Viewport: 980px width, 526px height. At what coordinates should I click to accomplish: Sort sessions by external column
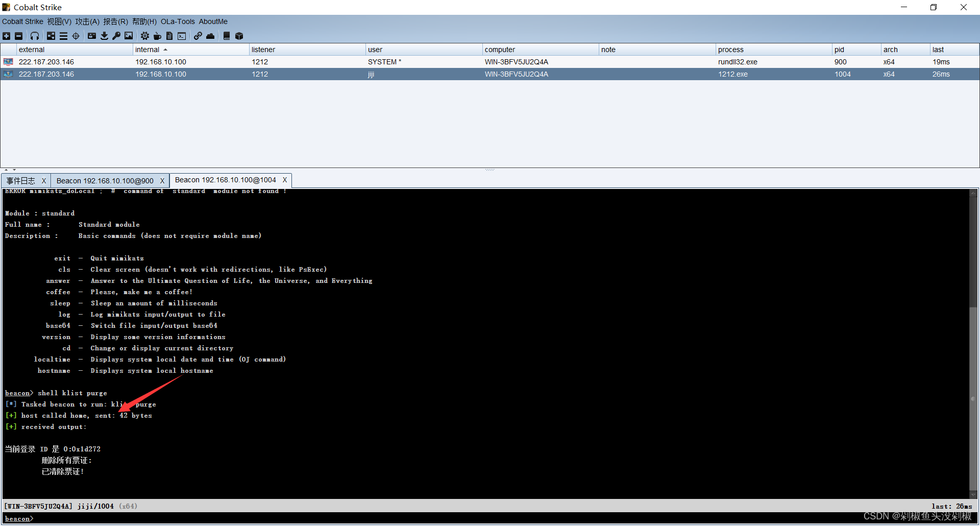click(75, 50)
